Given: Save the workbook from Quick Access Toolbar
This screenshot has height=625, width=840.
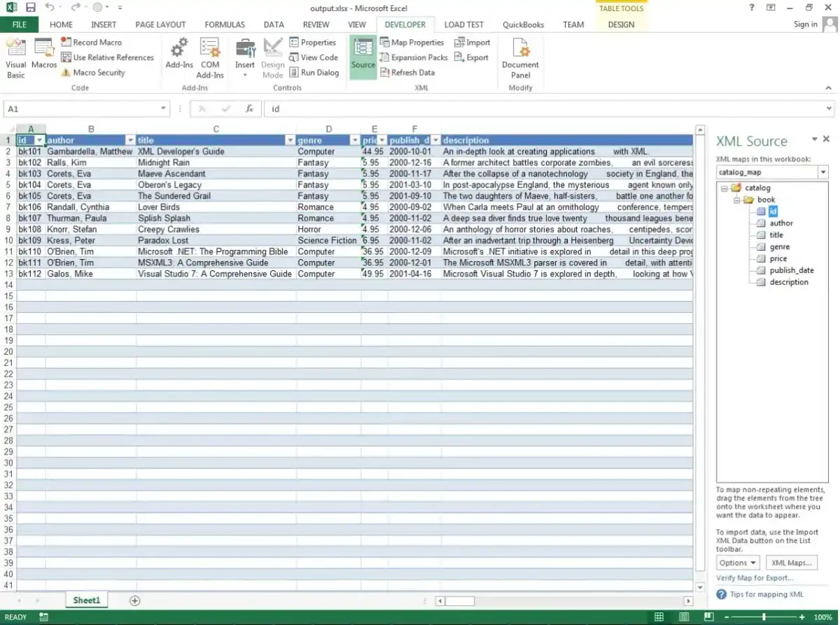Looking at the screenshot, I should [30, 8].
